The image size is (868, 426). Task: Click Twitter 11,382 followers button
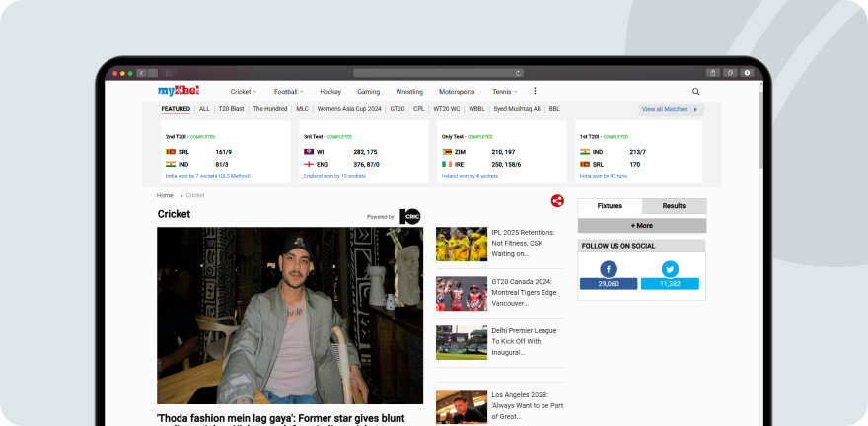(670, 284)
